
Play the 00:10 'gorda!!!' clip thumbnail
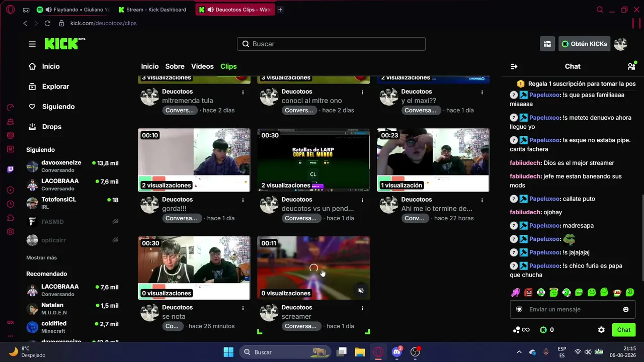[194, 160]
